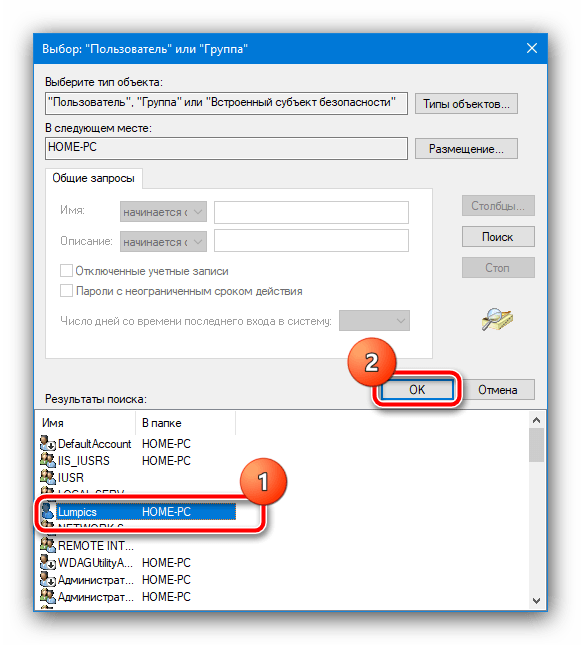Viewport: 581px width, 645px height.
Task: Click the Размещение... button
Action: [x=466, y=148]
